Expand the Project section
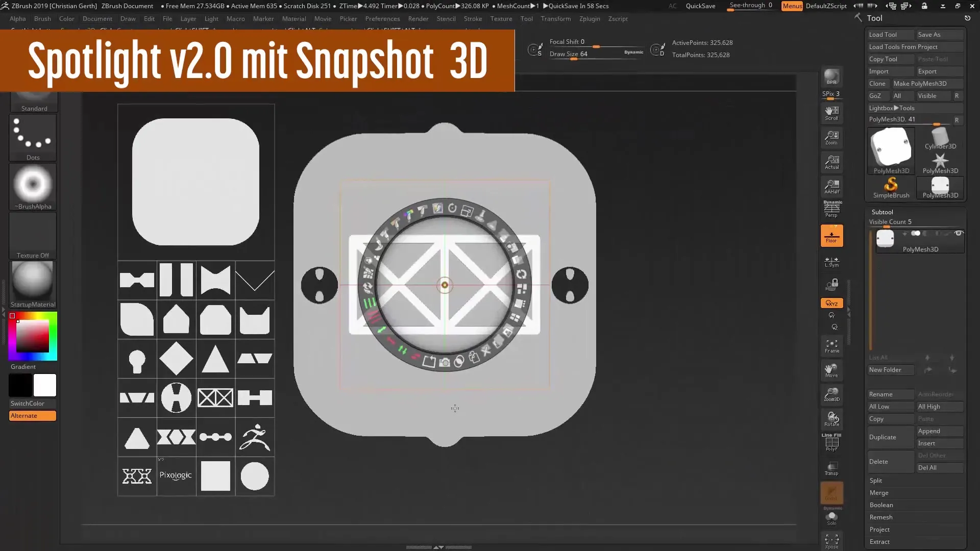Screen dimensions: 980x551 (x=879, y=530)
